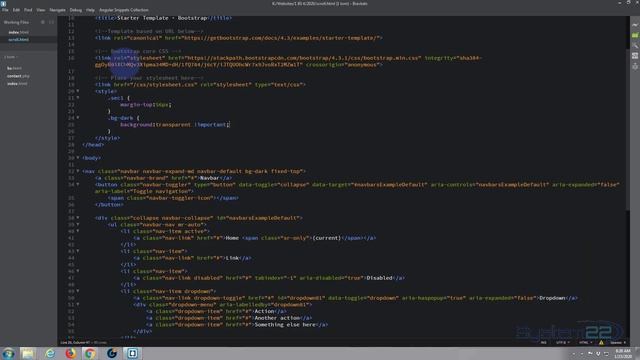This screenshot has height=360, width=640.
Task: Open the project folder dropdown in sidebar
Action: pyautogui.click(x=11, y=57)
